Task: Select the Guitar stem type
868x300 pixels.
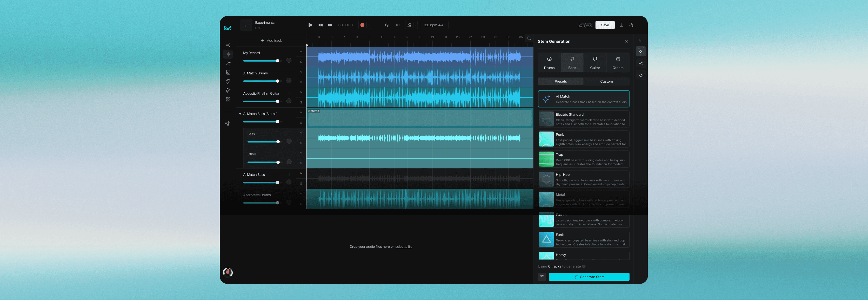Action: (595, 62)
